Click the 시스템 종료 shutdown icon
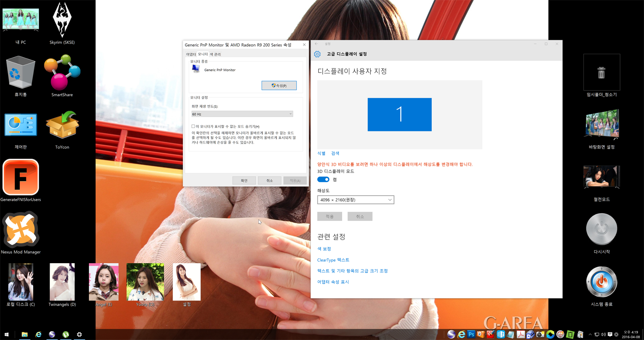 [602, 285]
